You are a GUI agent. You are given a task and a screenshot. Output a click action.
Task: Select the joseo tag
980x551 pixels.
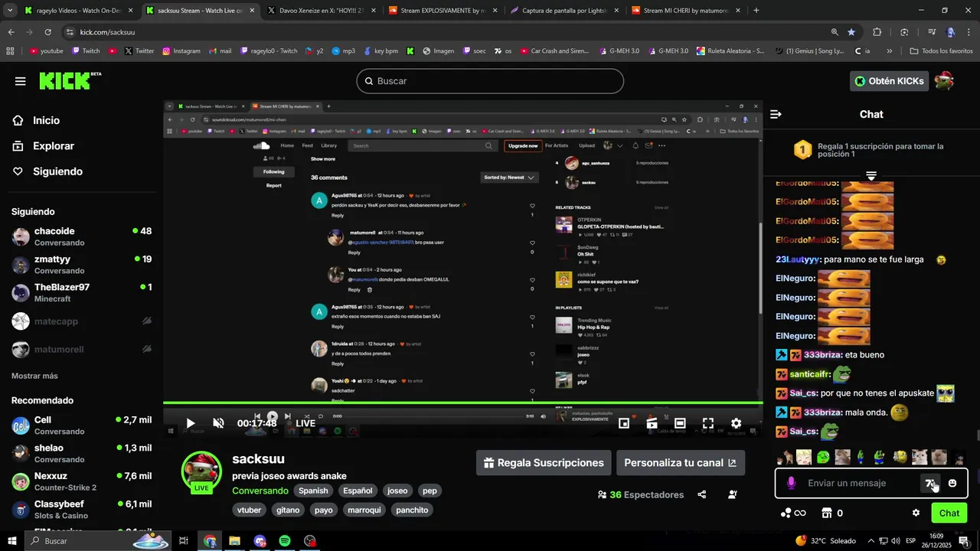pyautogui.click(x=397, y=491)
